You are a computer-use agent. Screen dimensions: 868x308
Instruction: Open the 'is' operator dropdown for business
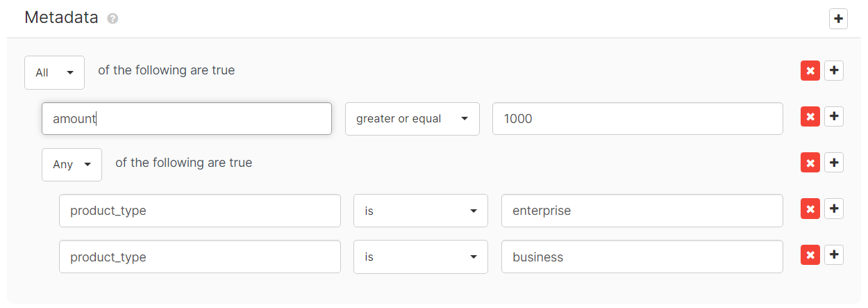tap(420, 257)
